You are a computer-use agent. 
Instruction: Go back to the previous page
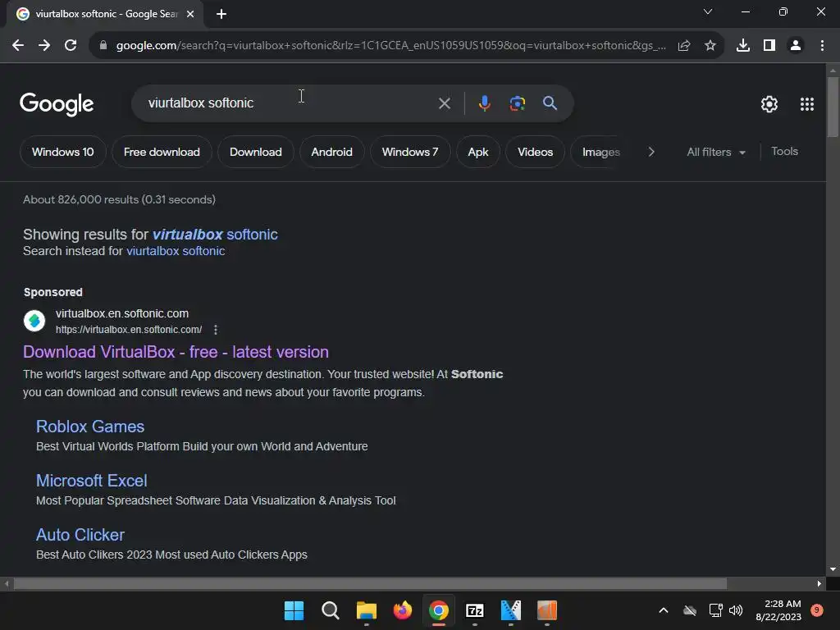[18, 46]
